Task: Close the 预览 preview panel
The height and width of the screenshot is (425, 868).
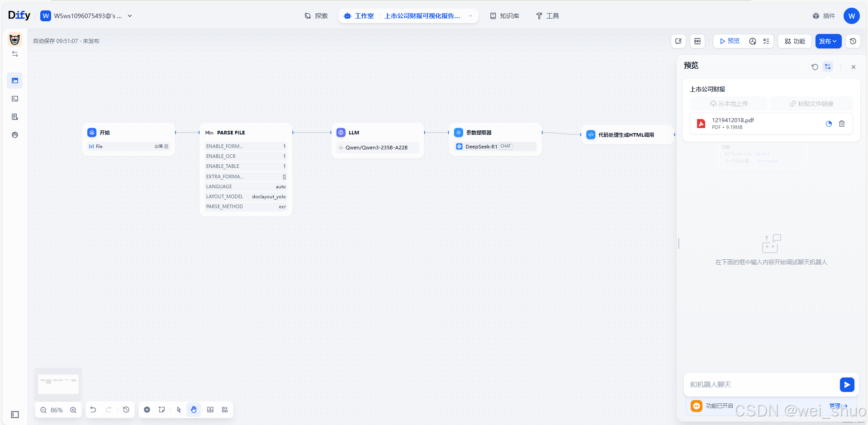Action: pos(854,67)
